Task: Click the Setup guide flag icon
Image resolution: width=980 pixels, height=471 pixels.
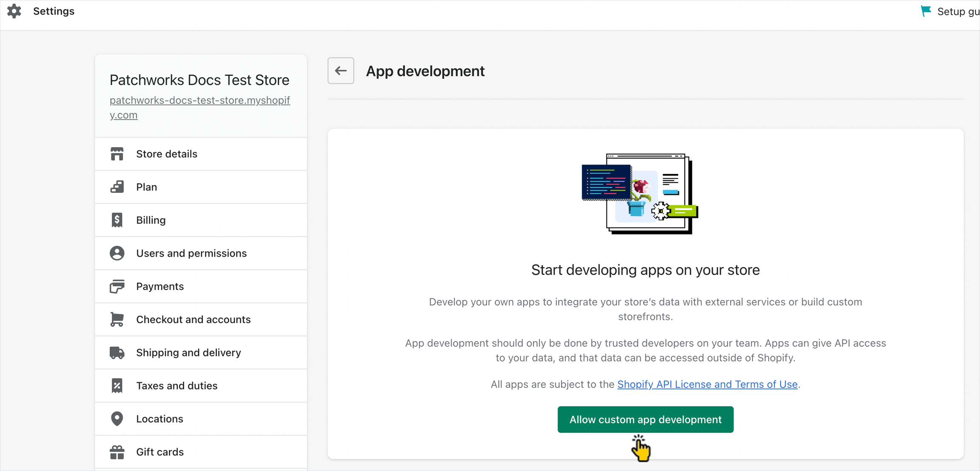Action: (x=926, y=11)
